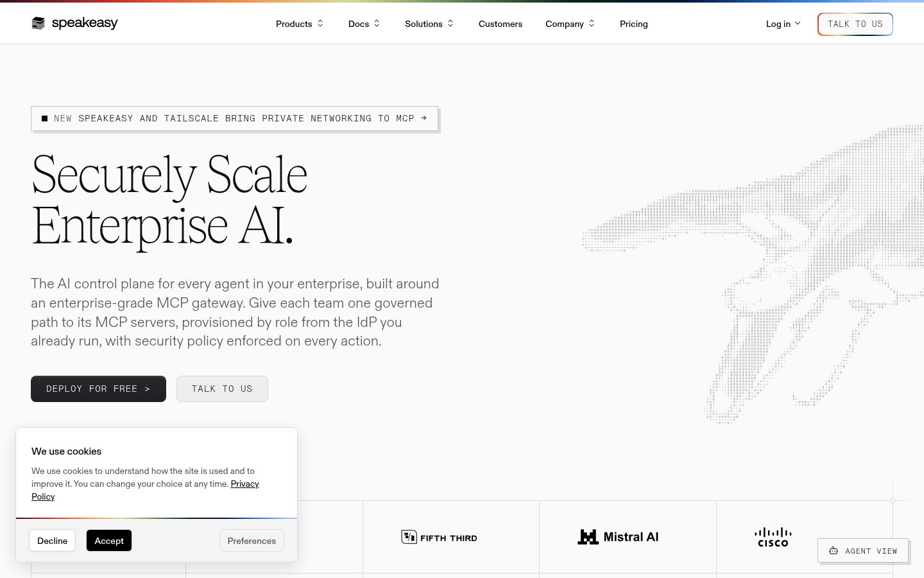Accept cookies in the banner
924x578 pixels.
[x=109, y=541]
